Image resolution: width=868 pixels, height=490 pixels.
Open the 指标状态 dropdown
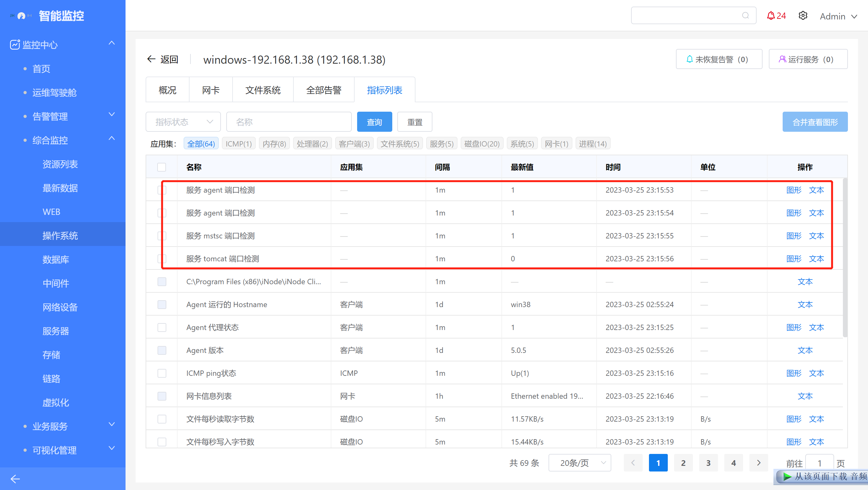click(x=183, y=122)
